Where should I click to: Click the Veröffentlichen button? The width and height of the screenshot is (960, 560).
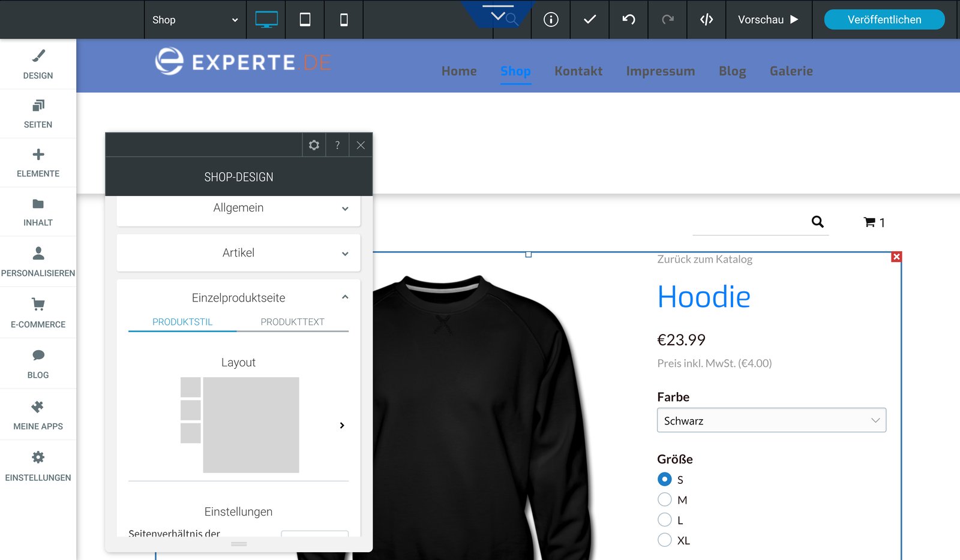(884, 19)
